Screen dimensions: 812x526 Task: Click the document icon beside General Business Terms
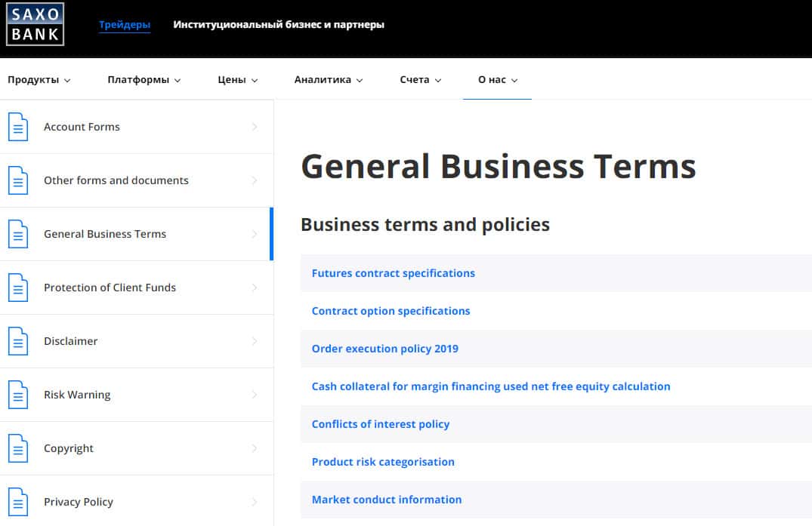click(x=18, y=234)
